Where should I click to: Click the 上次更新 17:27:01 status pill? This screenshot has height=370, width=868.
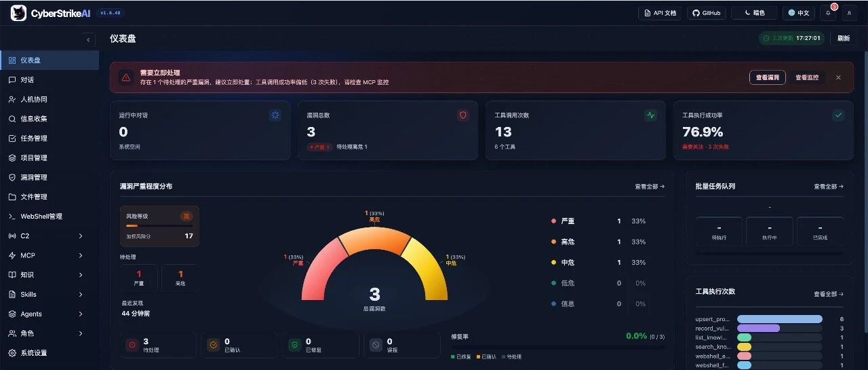coord(791,39)
